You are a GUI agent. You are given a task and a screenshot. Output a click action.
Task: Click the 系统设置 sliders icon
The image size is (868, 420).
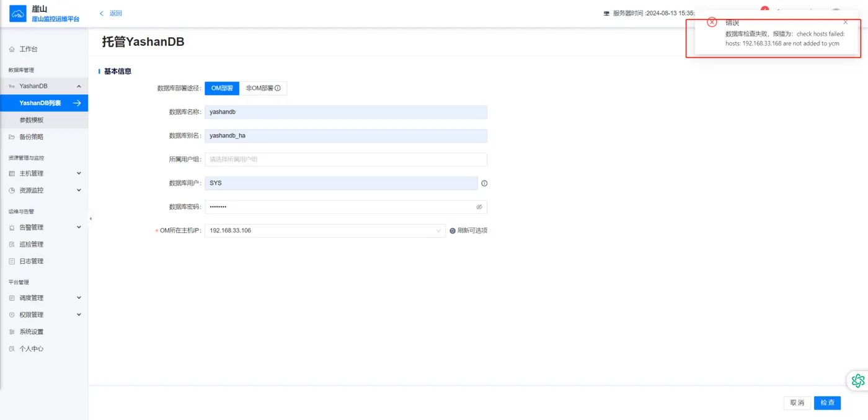click(12, 332)
